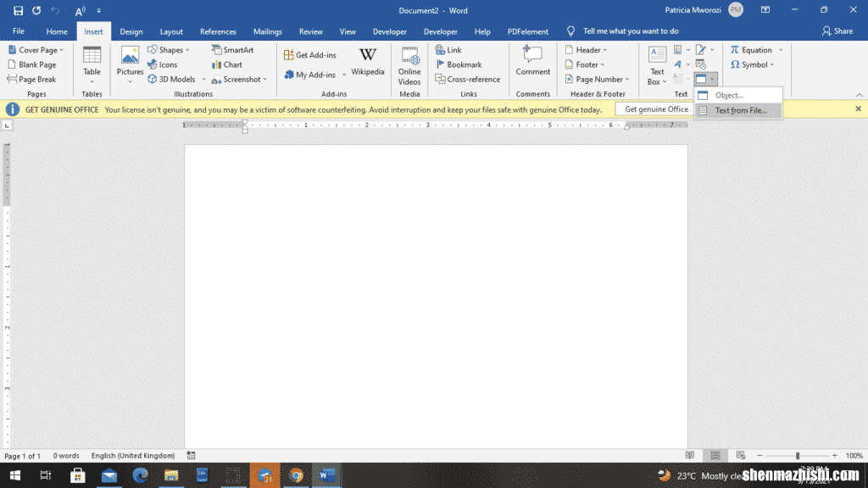Launch the Wikipedia add-in
This screenshot has height=488, width=868.
coord(368,62)
